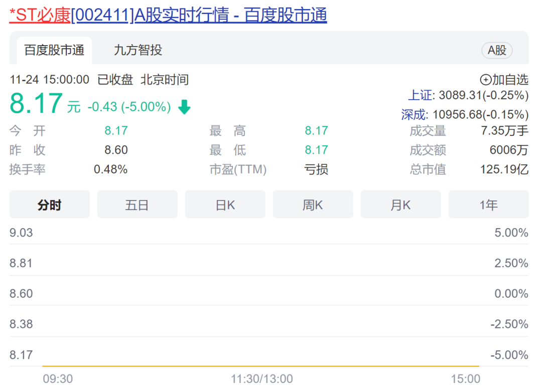Click the -2.50% axis label

point(509,324)
